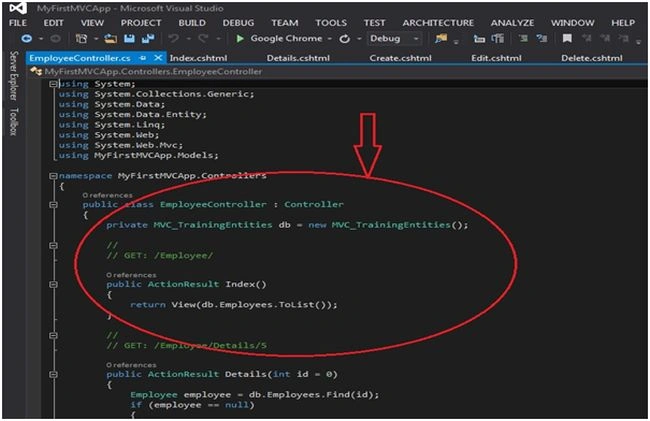Open the Undo history dropdown arrow
Viewport: 650px width, 421px height.
[189, 39]
